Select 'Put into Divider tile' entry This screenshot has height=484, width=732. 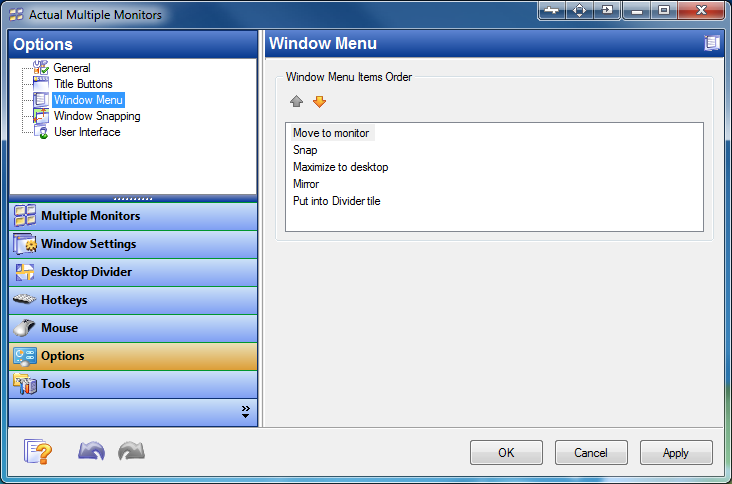[336, 201]
